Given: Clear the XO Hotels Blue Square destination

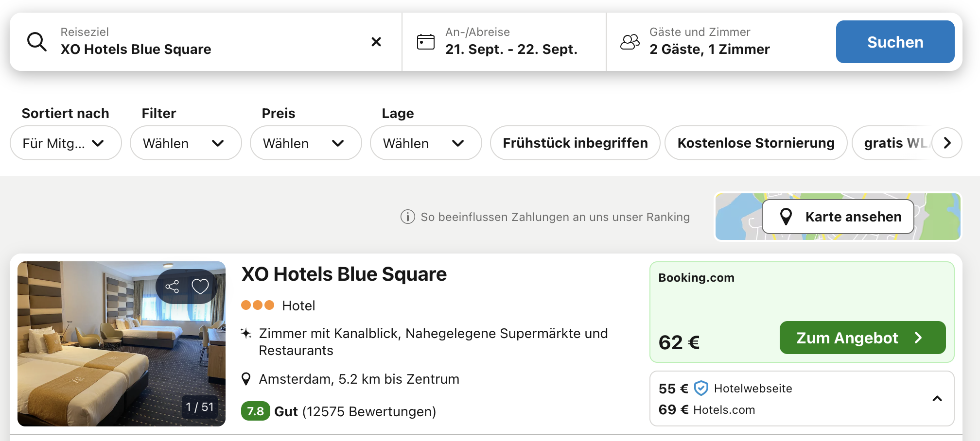Looking at the screenshot, I should tap(376, 42).
